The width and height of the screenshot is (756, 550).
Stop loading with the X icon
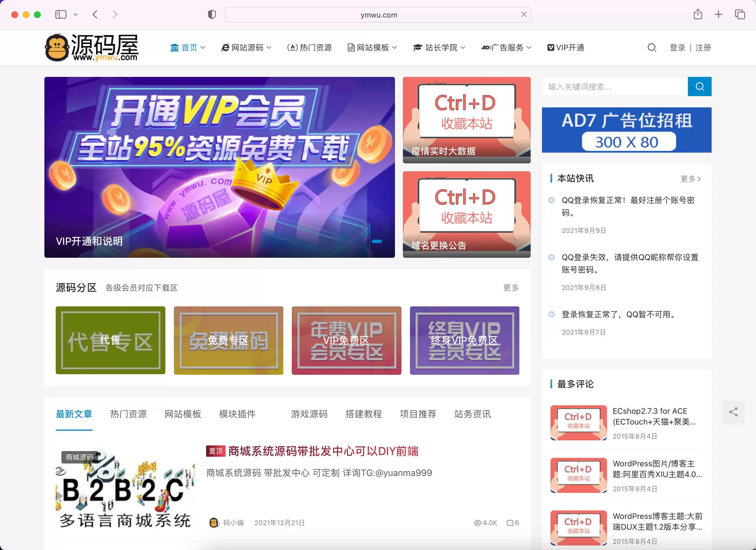click(x=524, y=14)
